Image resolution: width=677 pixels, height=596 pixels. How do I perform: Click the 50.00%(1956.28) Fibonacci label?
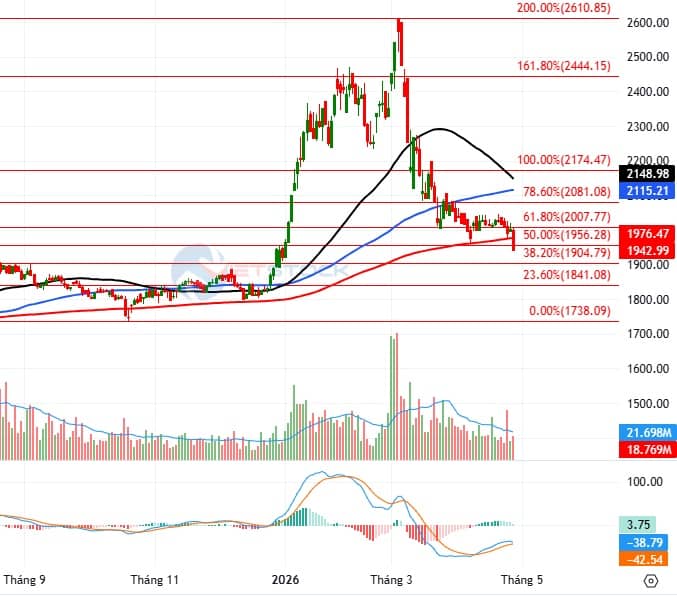(x=566, y=235)
